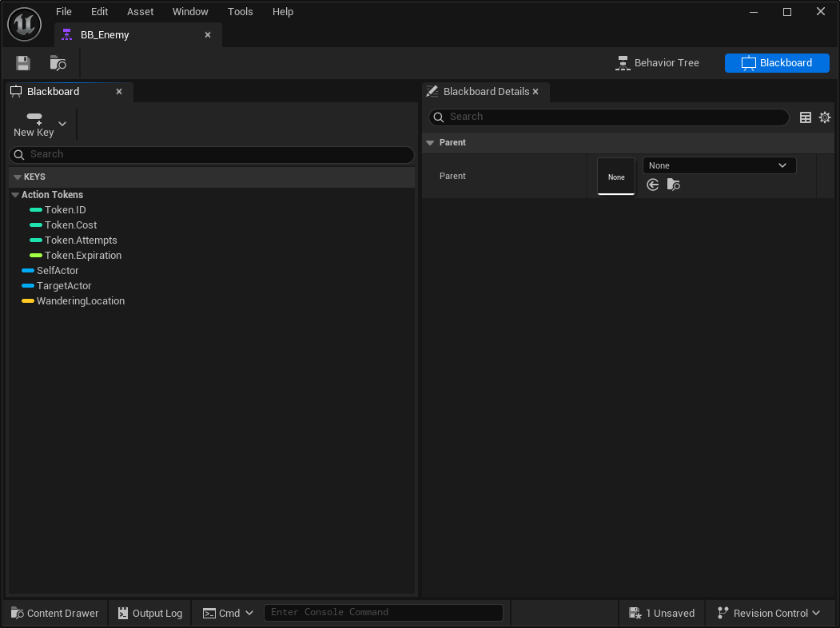This screenshot has height=628, width=840.
Task: Click the Browse to asset in Content Browser icon
Action: [x=58, y=63]
